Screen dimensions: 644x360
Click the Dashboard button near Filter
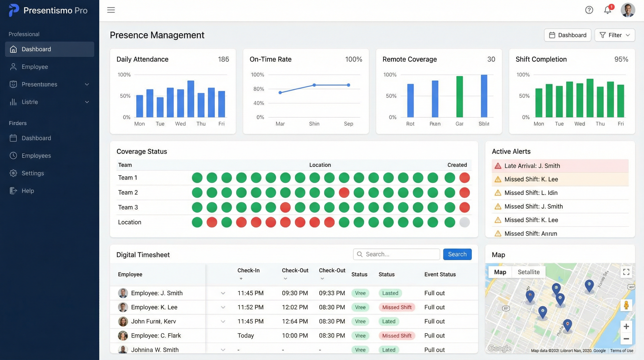(x=567, y=35)
